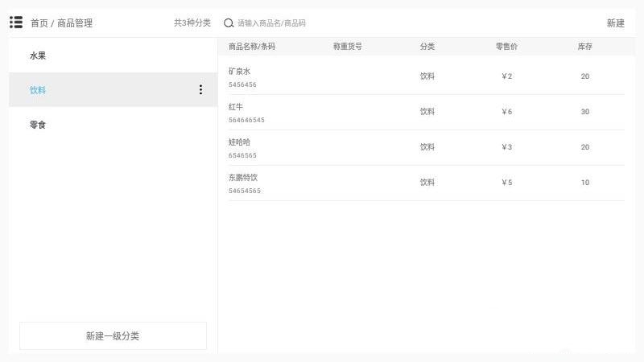Click the 库存 column header
This screenshot has height=362, width=644.
coord(584,47)
